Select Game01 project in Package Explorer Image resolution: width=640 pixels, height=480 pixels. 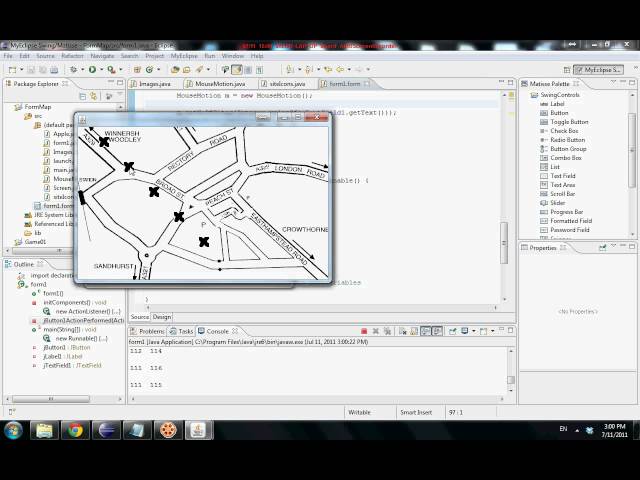tap(31, 242)
